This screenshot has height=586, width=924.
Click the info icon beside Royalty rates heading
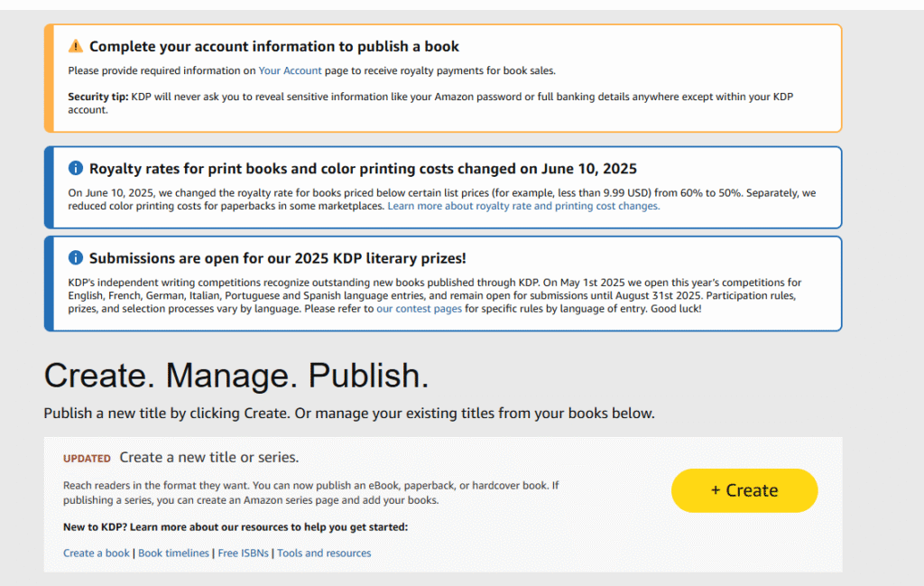(76, 168)
